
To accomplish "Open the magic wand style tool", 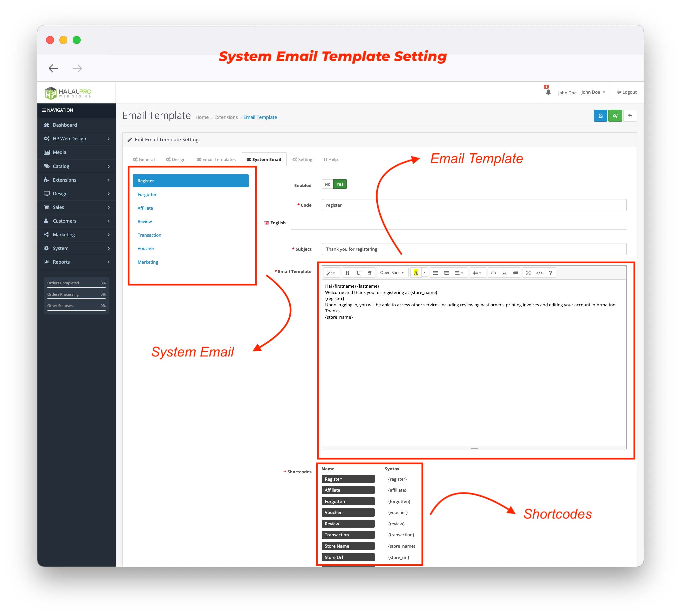I will (331, 273).
